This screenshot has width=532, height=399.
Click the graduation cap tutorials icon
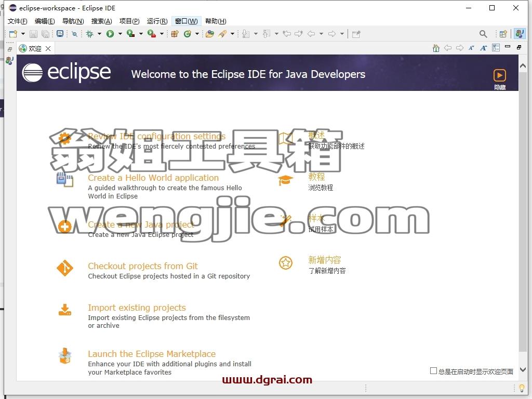pyautogui.click(x=285, y=180)
